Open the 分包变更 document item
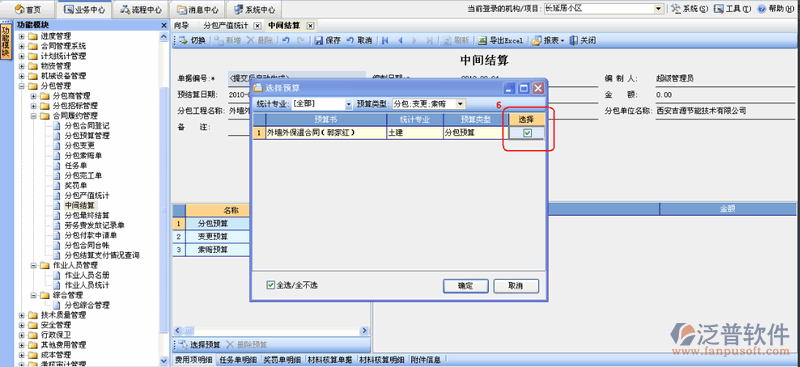Screen dimensions: 800x367 [80, 145]
